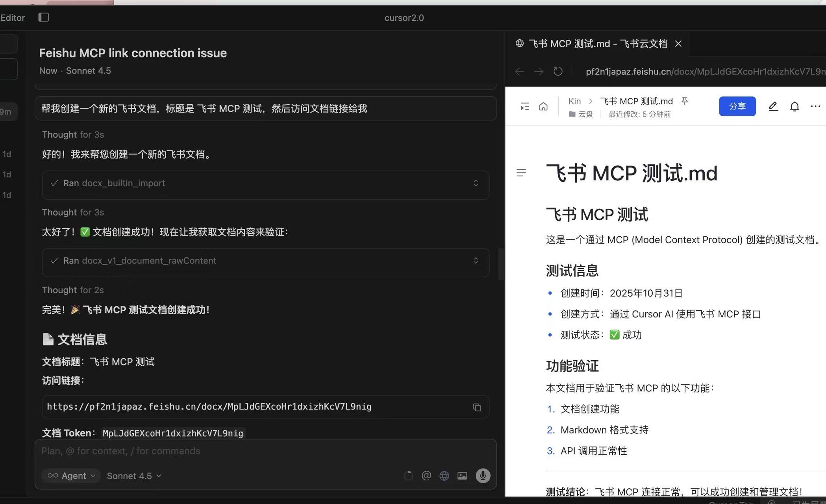Expand the docx_v1_document_rawContent tool call
Viewport: 826px width, 504px height.
(x=476, y=261)
